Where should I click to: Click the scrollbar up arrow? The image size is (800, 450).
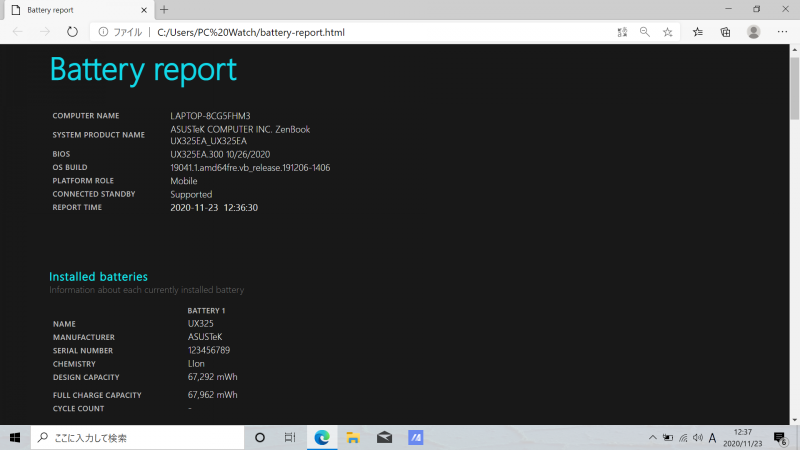click(x=794, y=49)
